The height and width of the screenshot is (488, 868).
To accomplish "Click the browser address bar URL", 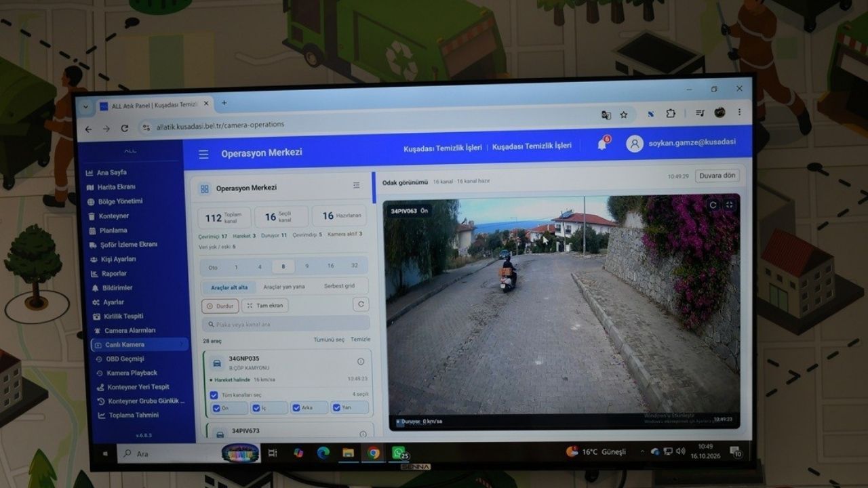I will (220, 125).
